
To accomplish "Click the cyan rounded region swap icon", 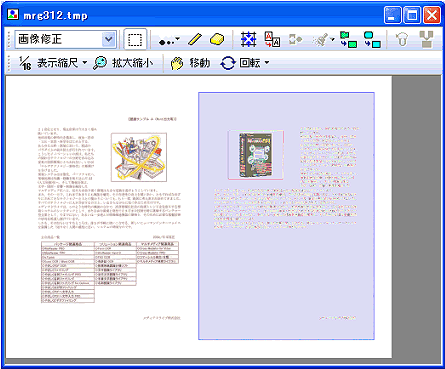I will [x=372, y=39].
